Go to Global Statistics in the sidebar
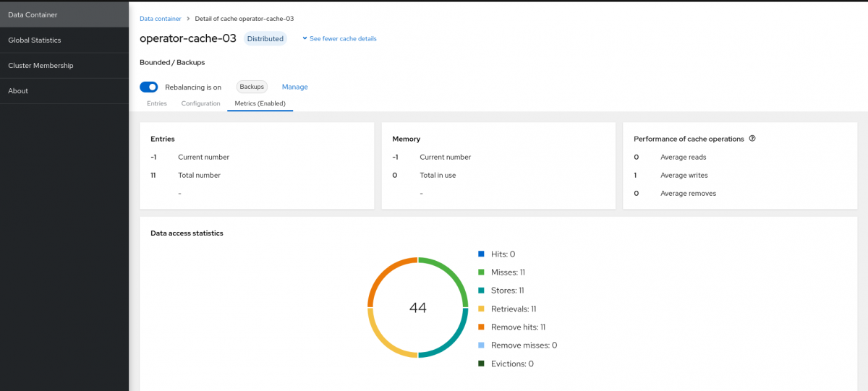The width and height of the screenshot is (868, 391). tap(64, 40)
